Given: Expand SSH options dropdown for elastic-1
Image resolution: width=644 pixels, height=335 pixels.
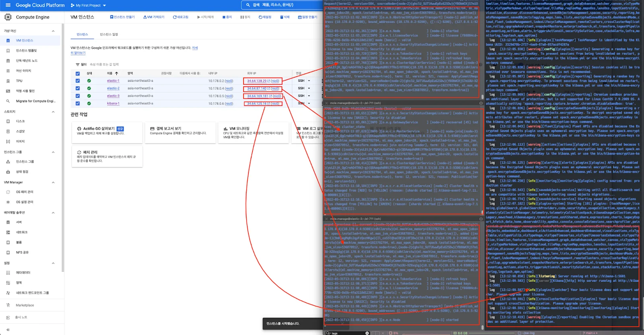Looking at the screenshot, I should pyautogui.click(x=309, y=81).
